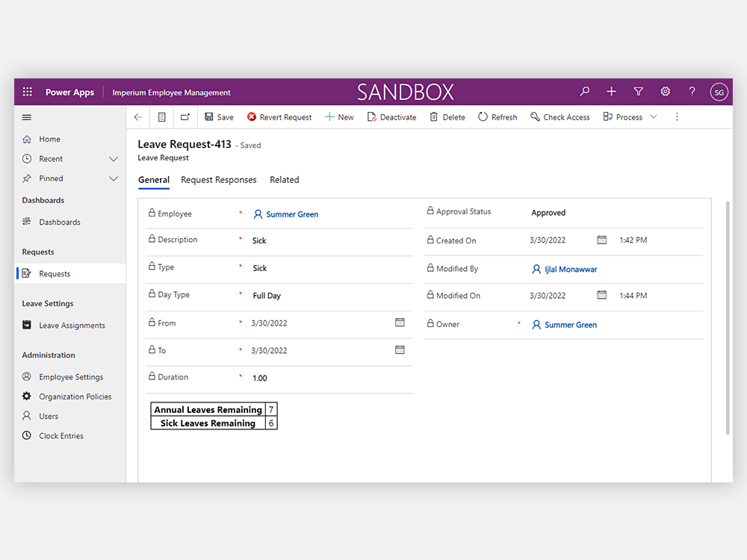Open Recent in the sidebar
747x560 pixels.
tap(51, 158)
